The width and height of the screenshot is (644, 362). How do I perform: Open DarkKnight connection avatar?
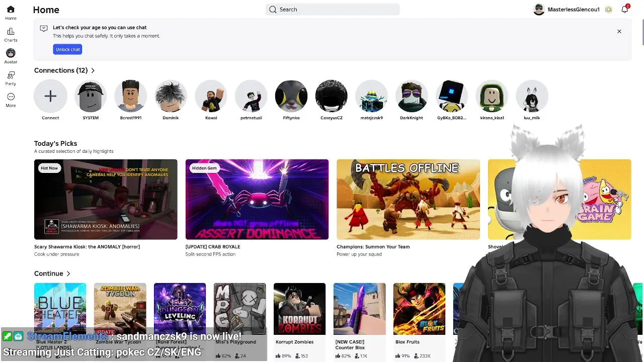(x=412, y=96)
